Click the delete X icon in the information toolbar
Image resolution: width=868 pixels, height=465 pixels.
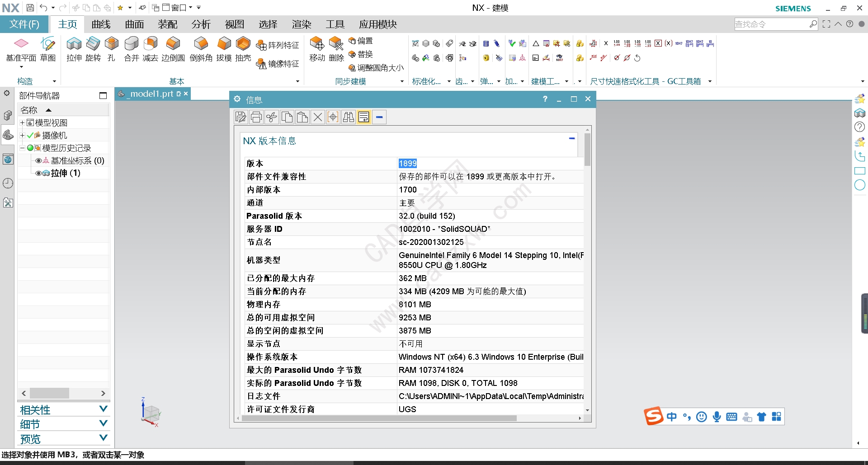tap(318, 117)
